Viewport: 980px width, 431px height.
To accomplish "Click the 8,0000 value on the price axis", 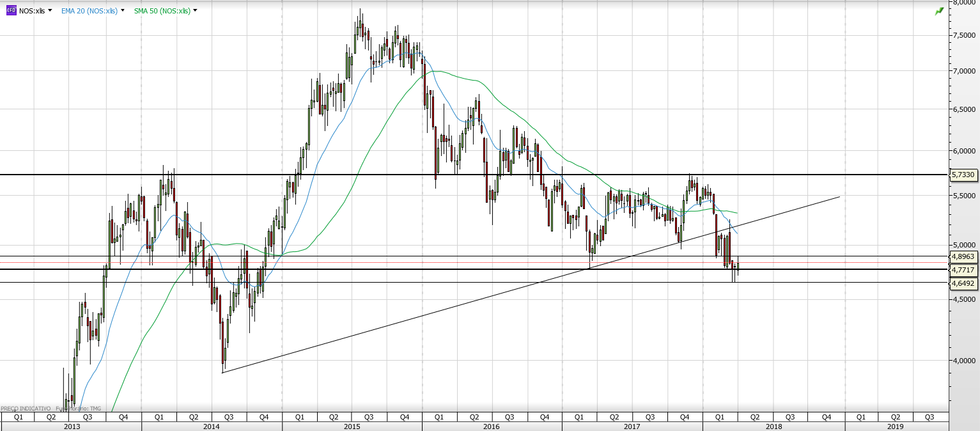I will coord(963,3).
